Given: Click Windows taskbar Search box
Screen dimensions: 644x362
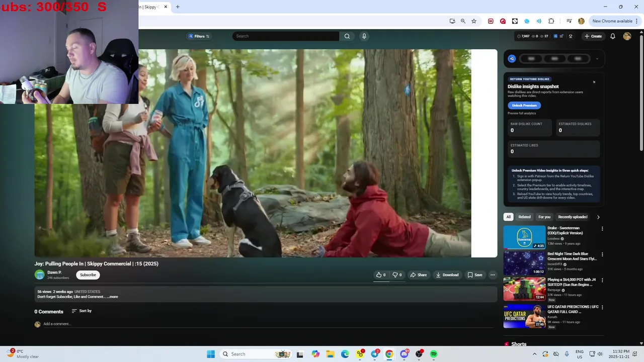Looking at the screenshot, I should click(x=256, y=354).
